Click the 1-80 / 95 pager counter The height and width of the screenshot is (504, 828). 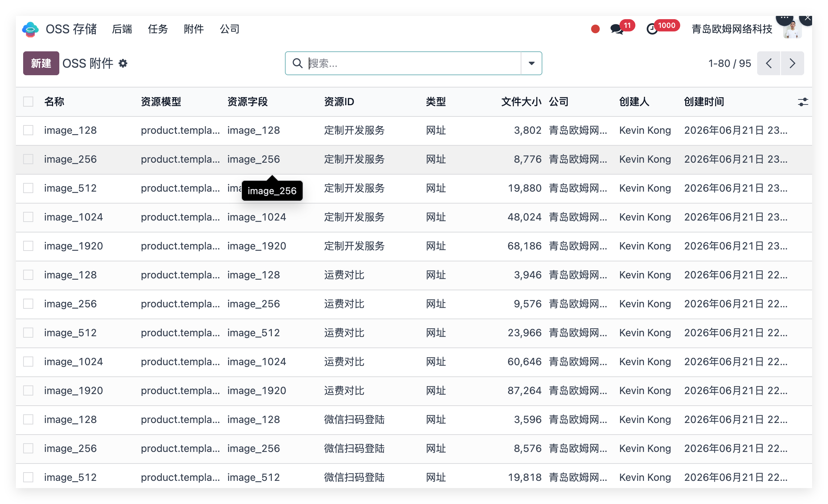point(730,63)
